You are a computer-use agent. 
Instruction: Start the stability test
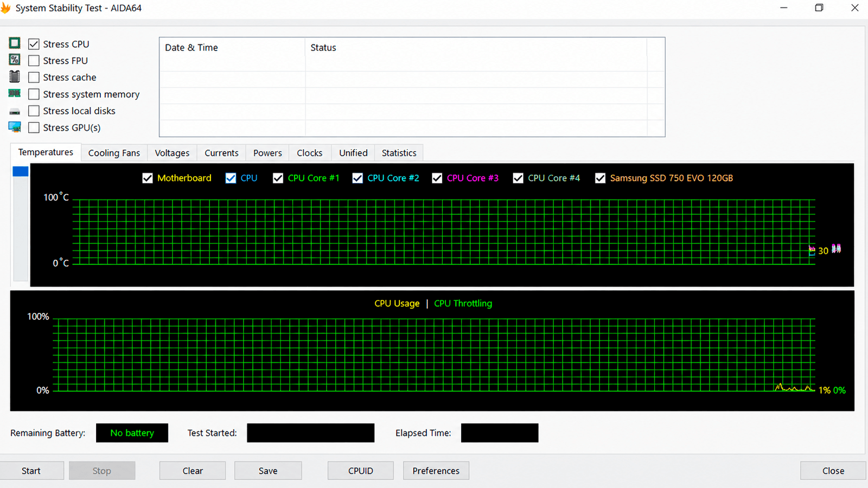tap(31, 471)
